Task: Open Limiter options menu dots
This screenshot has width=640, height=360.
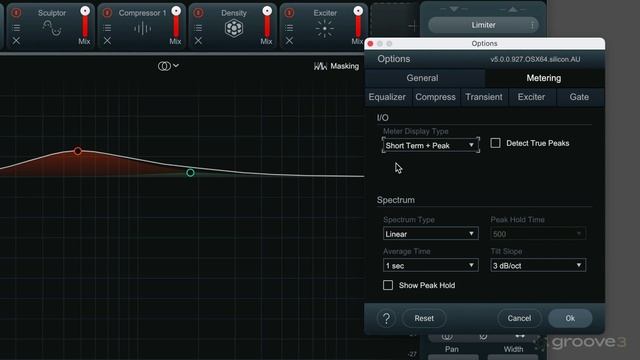Action: pyautogui.click(x=532, y=25)
